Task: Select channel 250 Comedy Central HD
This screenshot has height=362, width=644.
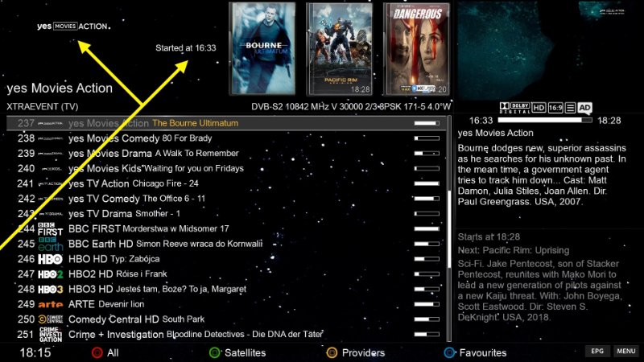Action: point(226,319)
